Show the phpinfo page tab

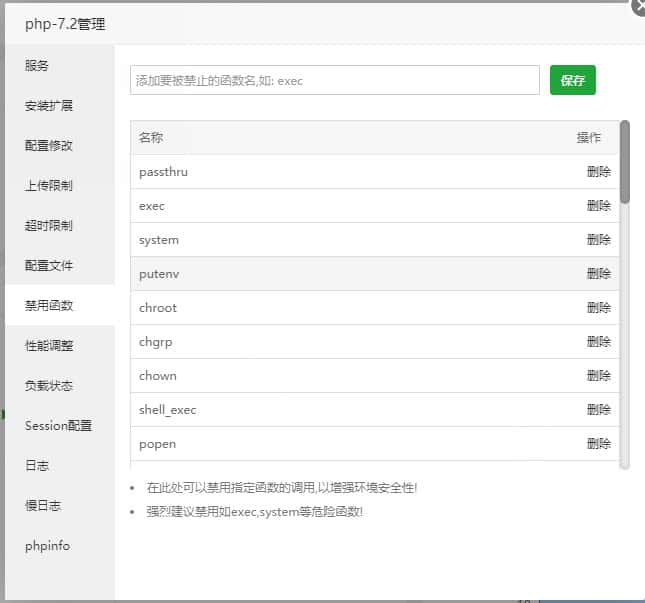[x=48, y=546]
